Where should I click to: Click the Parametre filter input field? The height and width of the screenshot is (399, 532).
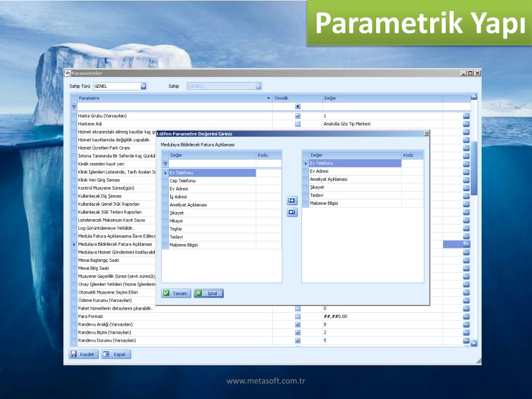[175, 107]
